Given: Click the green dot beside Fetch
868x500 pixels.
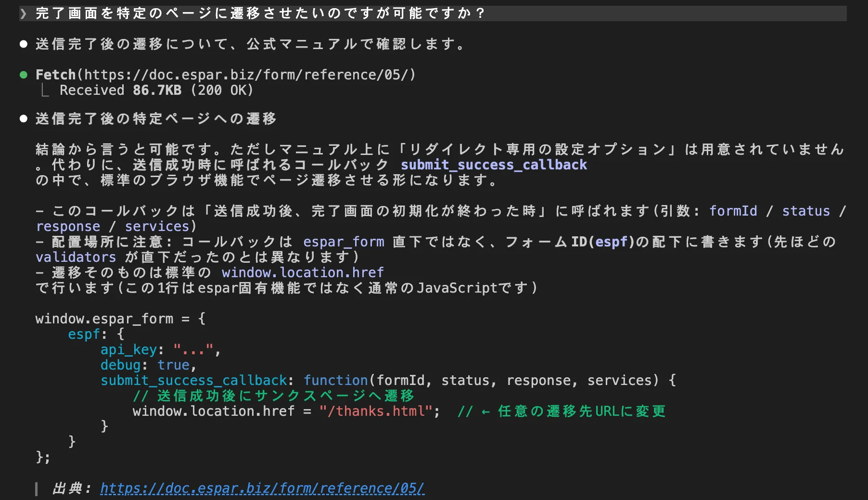Looking at the screenshot, I should click(x=23, y=75).
